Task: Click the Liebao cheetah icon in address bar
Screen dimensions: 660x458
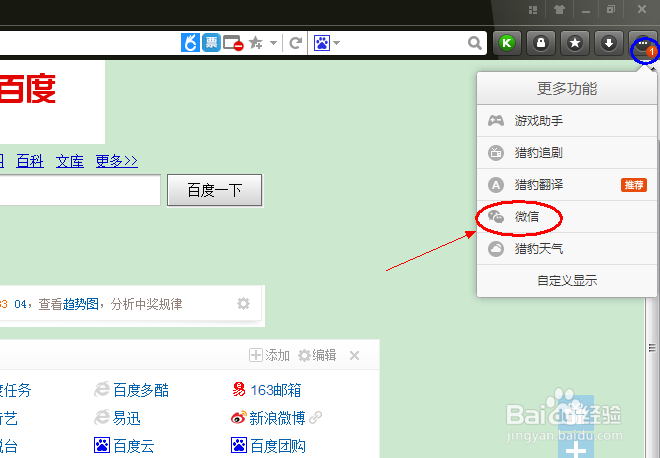Action: click(x=190, y=43)
